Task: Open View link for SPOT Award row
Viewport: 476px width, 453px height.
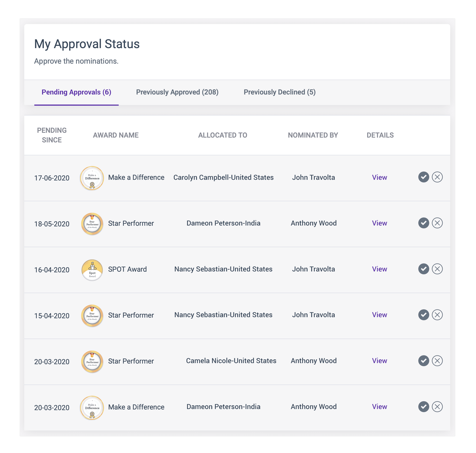Action: pyautogui.click(x=379, y=269)
